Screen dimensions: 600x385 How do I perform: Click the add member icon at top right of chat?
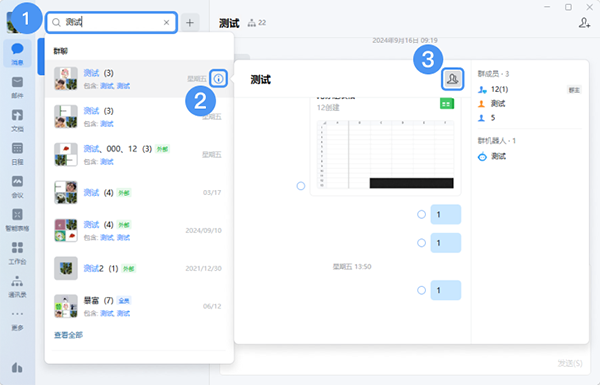584,23
